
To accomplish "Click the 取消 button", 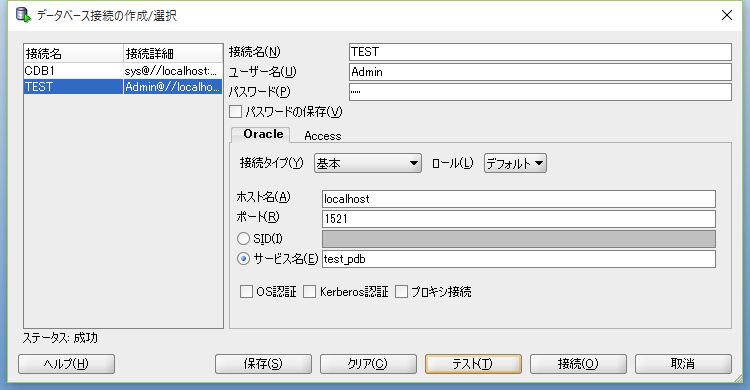I will [x=683, y=364].
